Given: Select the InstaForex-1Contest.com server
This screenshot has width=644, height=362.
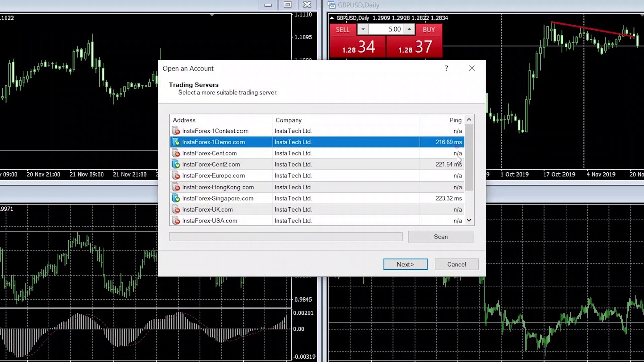Looking at the screenshot, I should 317,131.
